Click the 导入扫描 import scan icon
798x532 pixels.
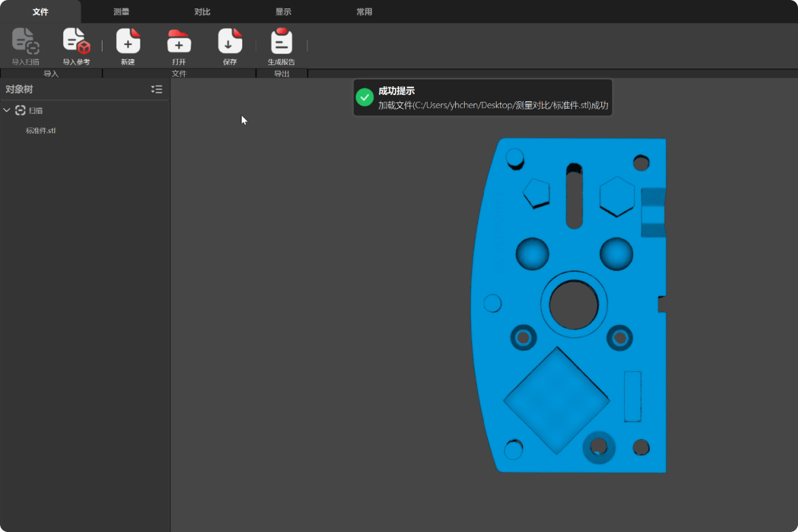pos(26,42)
